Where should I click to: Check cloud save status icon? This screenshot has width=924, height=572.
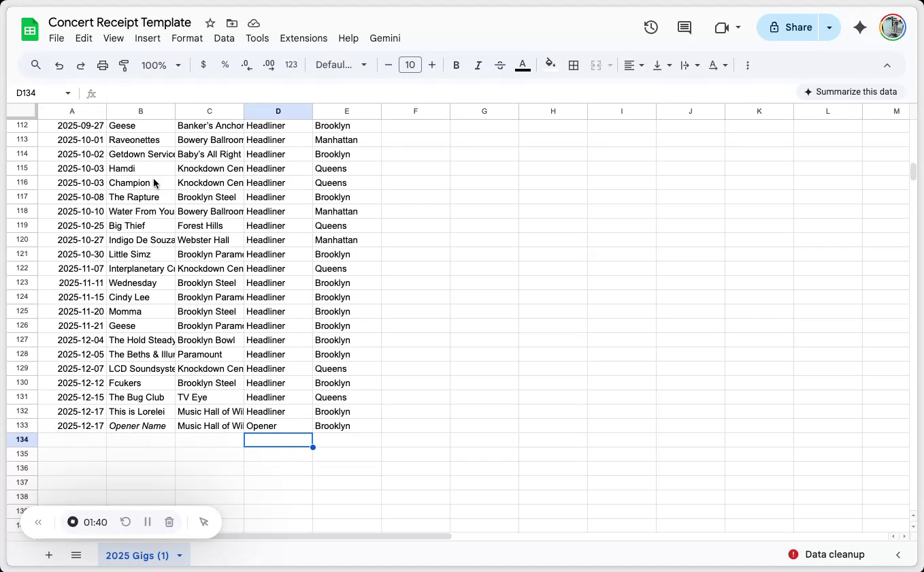pos(254,23)
